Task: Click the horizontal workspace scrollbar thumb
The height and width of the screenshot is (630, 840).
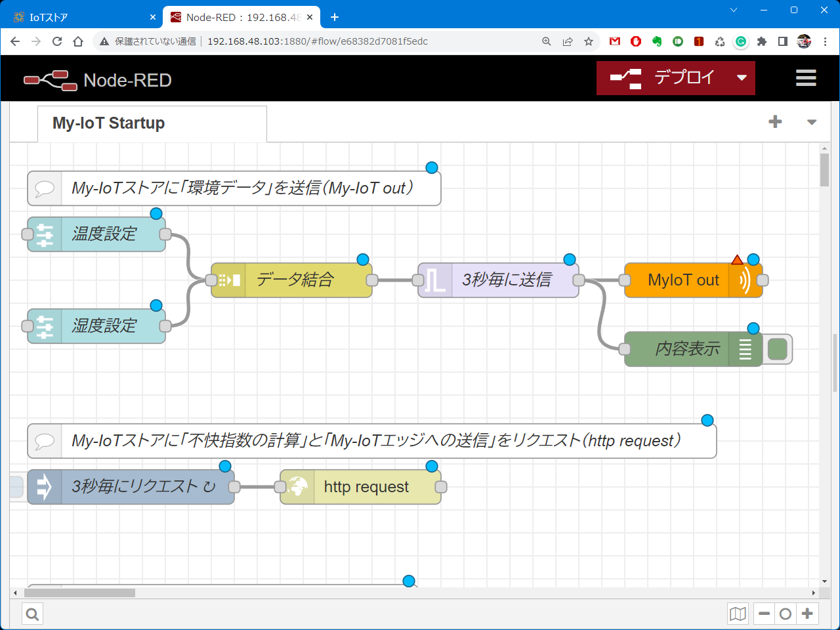Action: (x=79, y=593)
